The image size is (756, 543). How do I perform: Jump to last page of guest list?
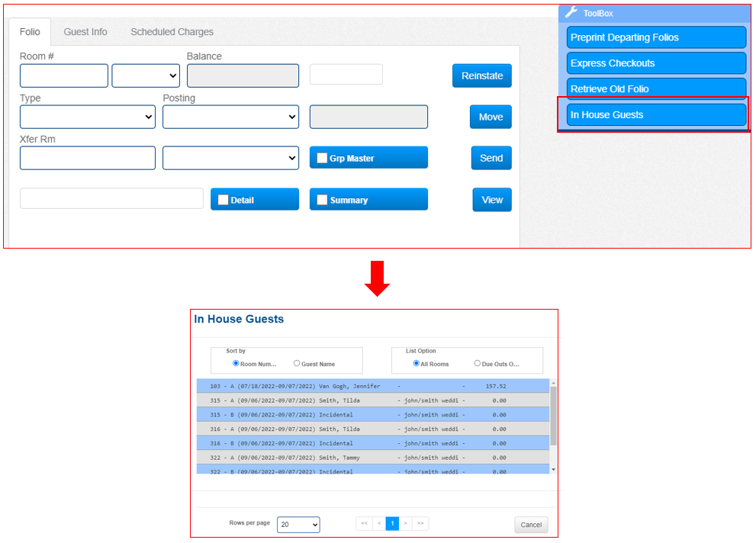(x=420, y=524)
